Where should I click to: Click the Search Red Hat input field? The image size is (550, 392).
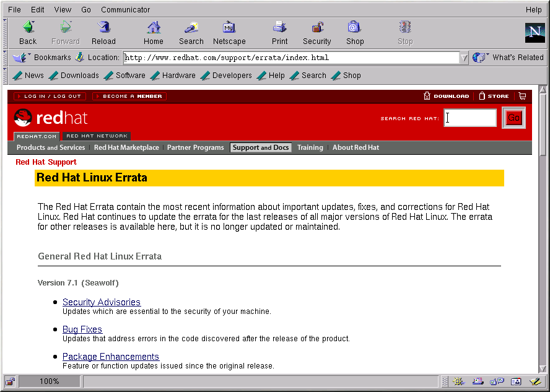pos(469,118)
